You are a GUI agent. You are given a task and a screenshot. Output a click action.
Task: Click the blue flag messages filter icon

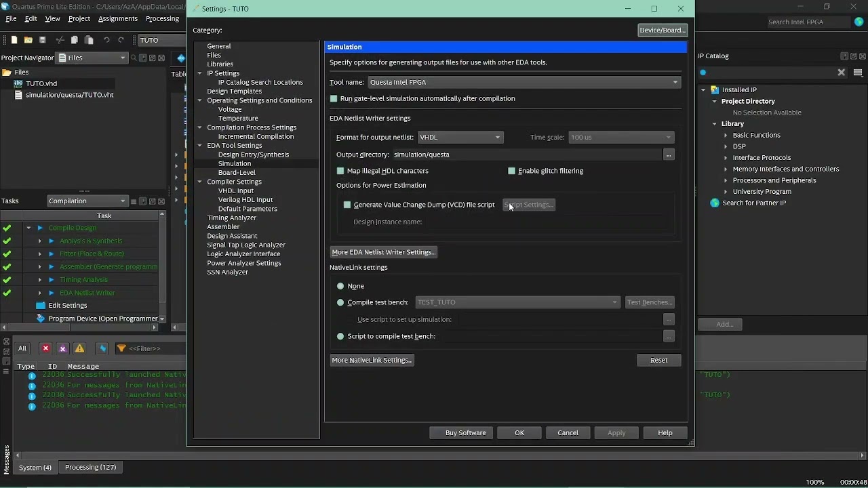103,348
